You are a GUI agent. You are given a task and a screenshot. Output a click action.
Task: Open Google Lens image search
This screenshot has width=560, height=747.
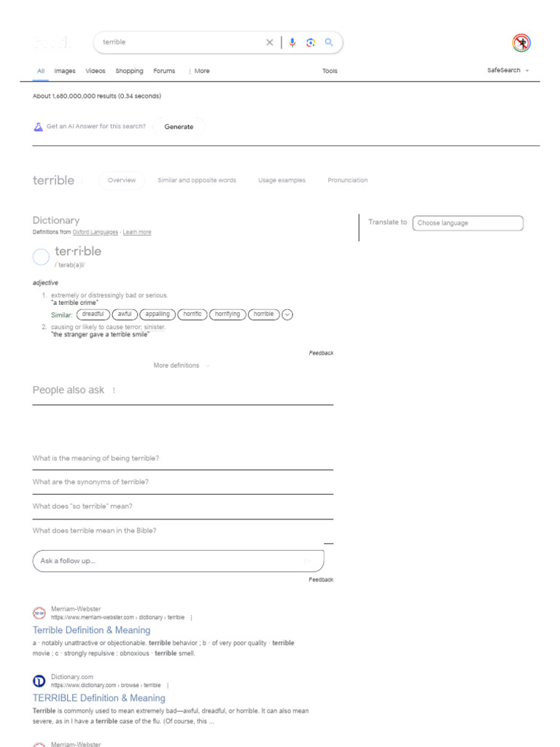(x=311, y=42)
